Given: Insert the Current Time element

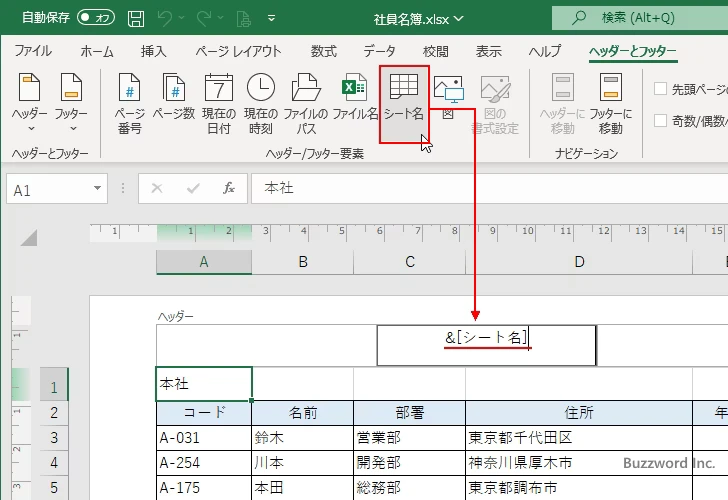Looking at the screenshot, I should click(260, 104).
